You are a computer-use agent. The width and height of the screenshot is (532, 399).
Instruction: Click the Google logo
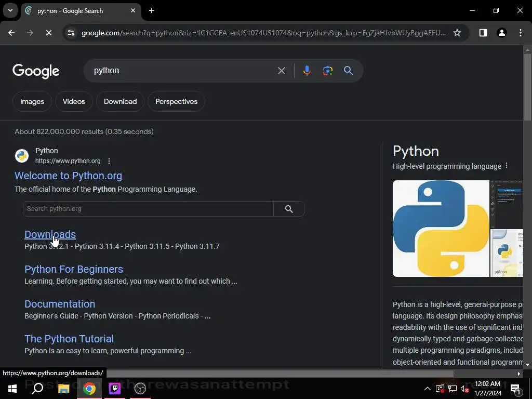click(36, 71)
